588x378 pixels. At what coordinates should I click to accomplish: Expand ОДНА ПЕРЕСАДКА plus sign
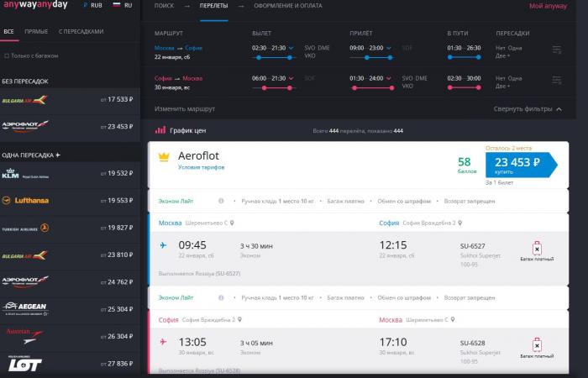pos(58,155)
